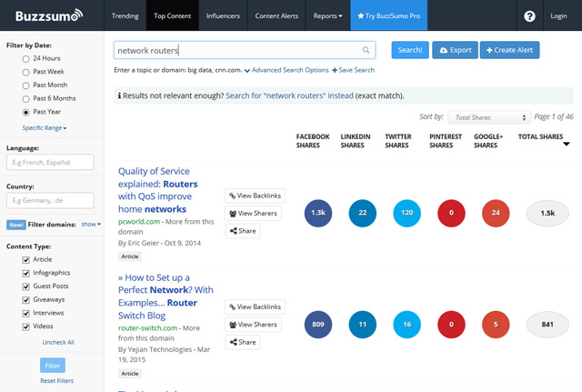Share the pcworld Quality of Service article
Screen dimensions: 582x392
(x=243, y=231)
